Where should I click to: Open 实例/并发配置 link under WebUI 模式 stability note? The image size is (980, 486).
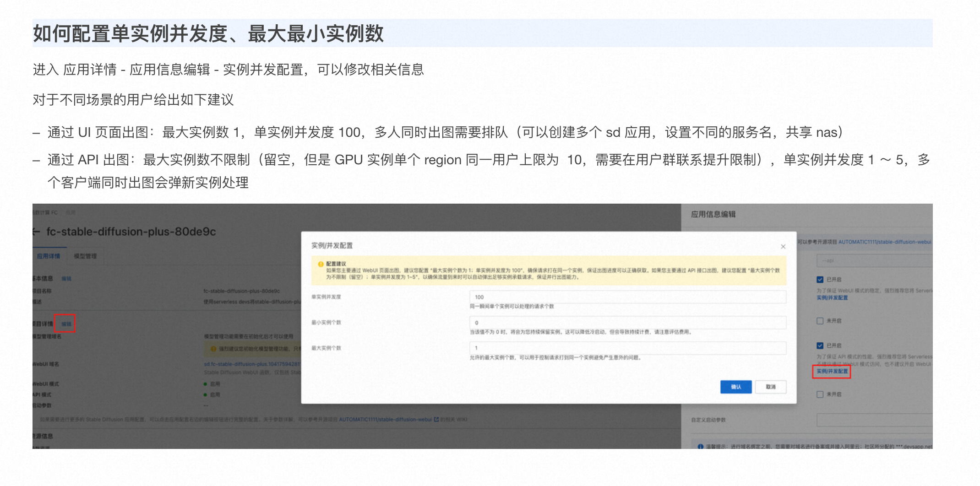[x=832, y=298]
